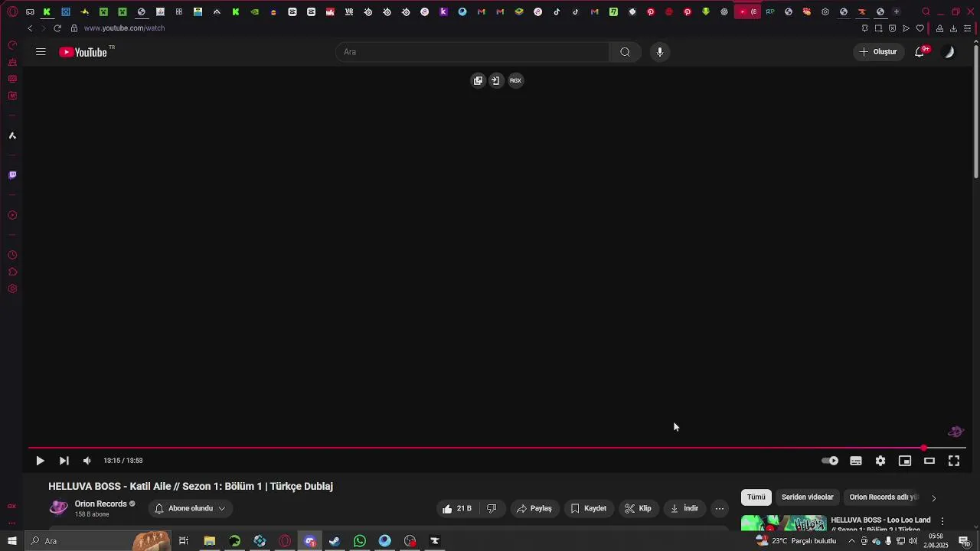The image size is (980, 551).
Task: Toggle subtitles/captions button
Action: tap(856, 461)
